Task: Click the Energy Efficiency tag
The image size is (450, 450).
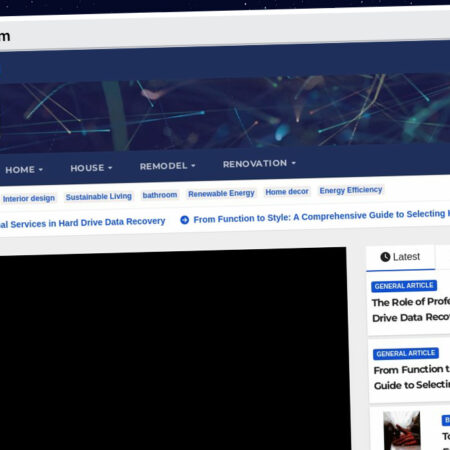Action: pyautogui.click(x=351, y=190)
